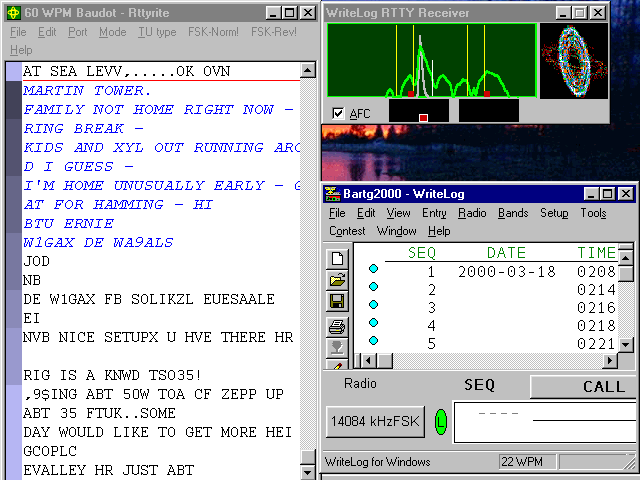Click the Rttyrite scrollbar down arrow
This screenshot has height=480, width=640.
click(308, 472)
